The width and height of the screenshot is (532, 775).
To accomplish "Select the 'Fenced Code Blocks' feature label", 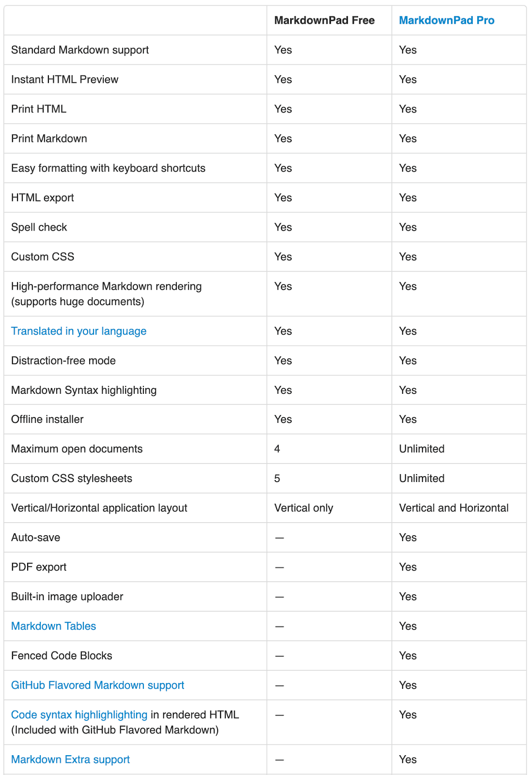I will coord(62,656).
